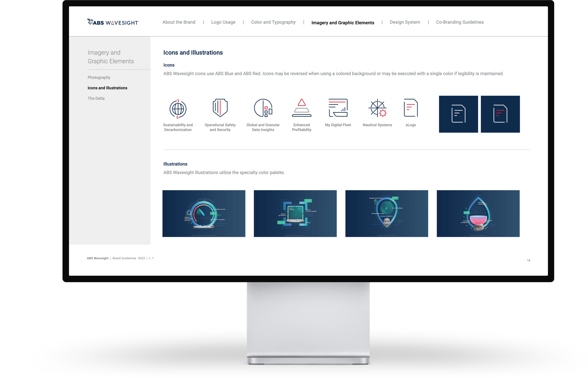Switch to Color and Typography tab
The image size is (588, 378).
click(273, 22)
